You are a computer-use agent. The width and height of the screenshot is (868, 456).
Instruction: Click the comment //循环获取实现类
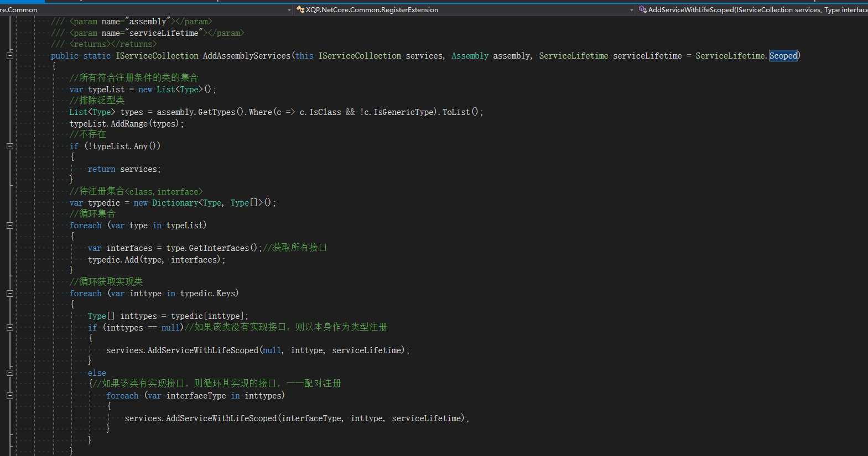(x=106, y=282)
